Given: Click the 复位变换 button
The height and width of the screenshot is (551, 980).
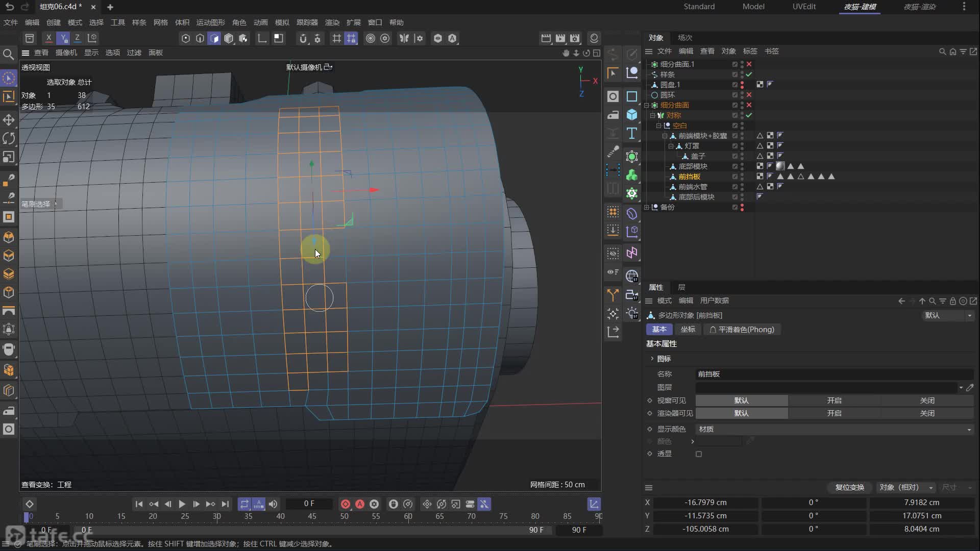Looking at the screenshot, I should pos(849,487).
